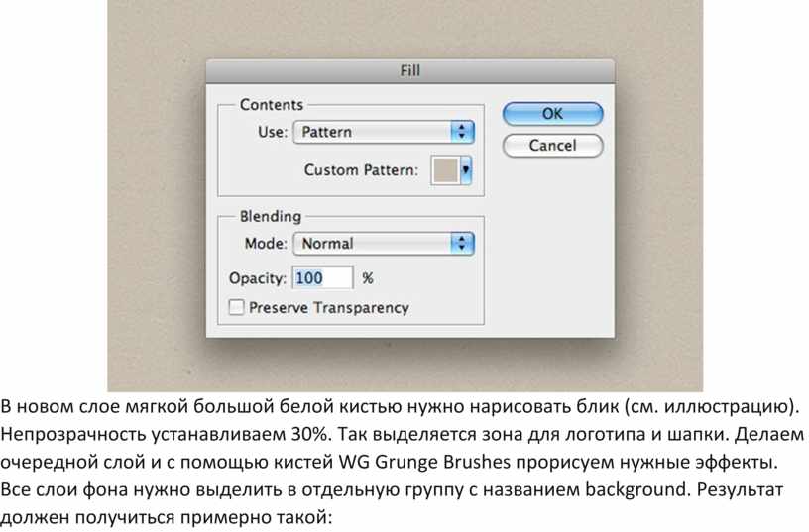Click the Fill dialog title bar
The image size is (809, 532).
(410, 71)
